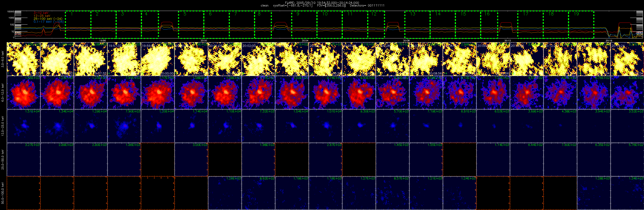
Task: Click the 20:00 time axis label
Action: click(x=204, y=40)
